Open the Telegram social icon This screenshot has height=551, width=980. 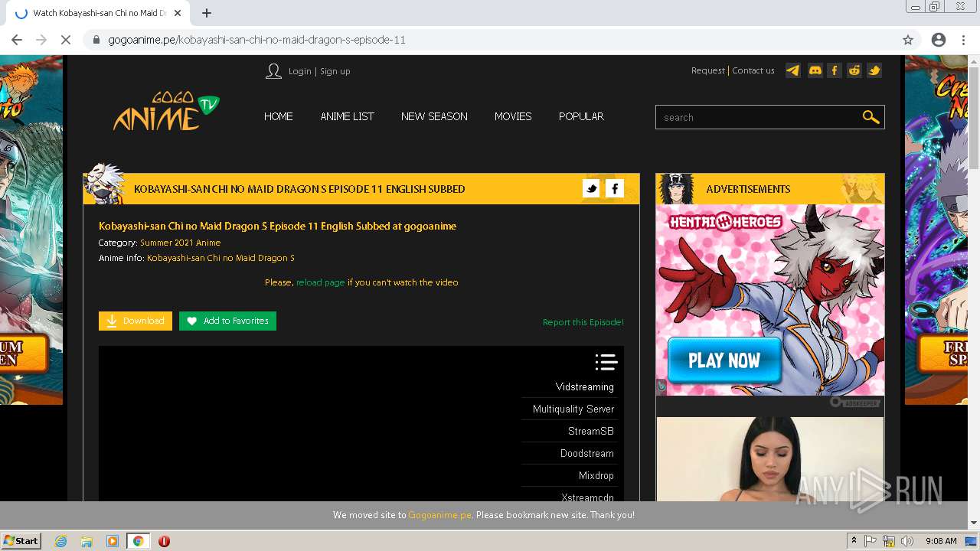[793, 70]
